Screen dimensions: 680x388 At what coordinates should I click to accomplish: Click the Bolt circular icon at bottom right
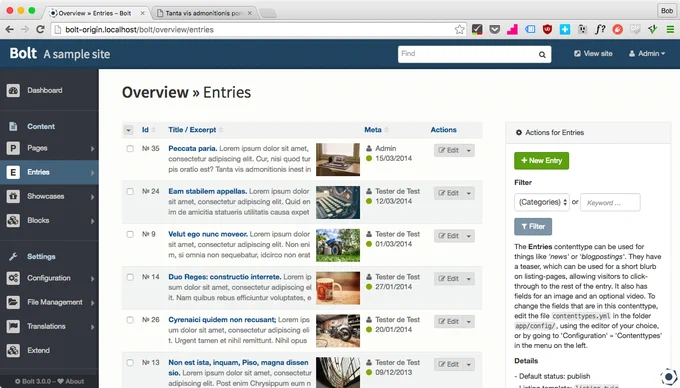pos(669,376)
